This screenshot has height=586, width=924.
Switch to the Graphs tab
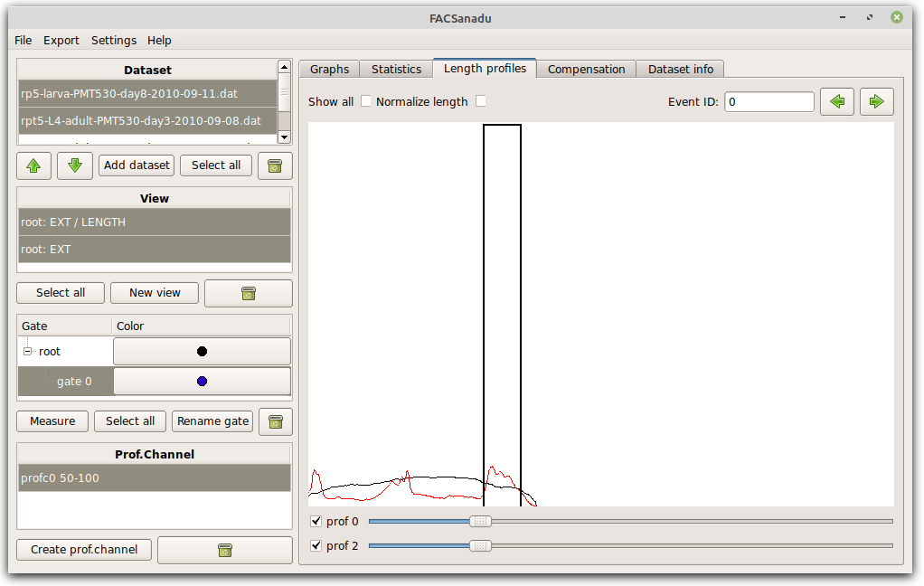pos(329,69)
